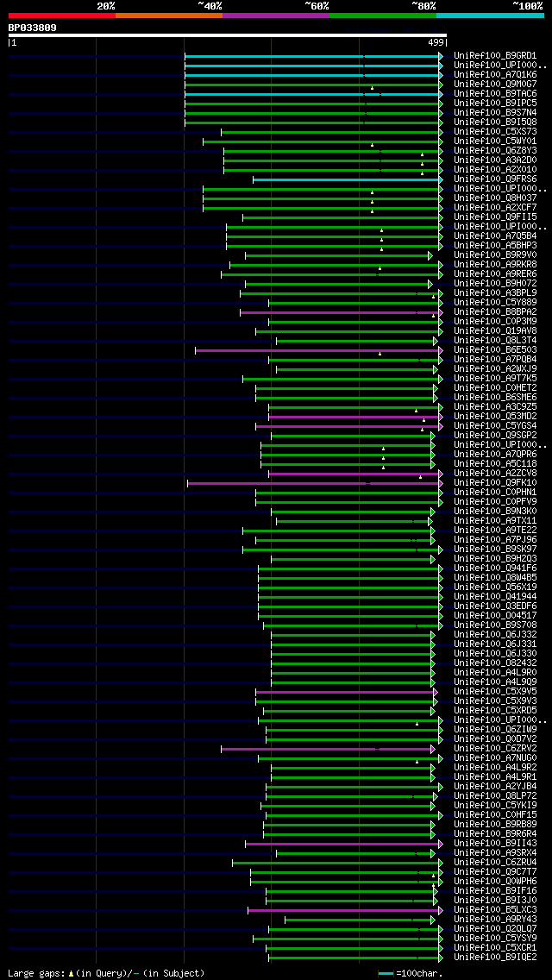The width and height of the screenshot is (552, 980).
Task: Select the purple alignment bar for B5LXC3
Action: tap(345, 911)
